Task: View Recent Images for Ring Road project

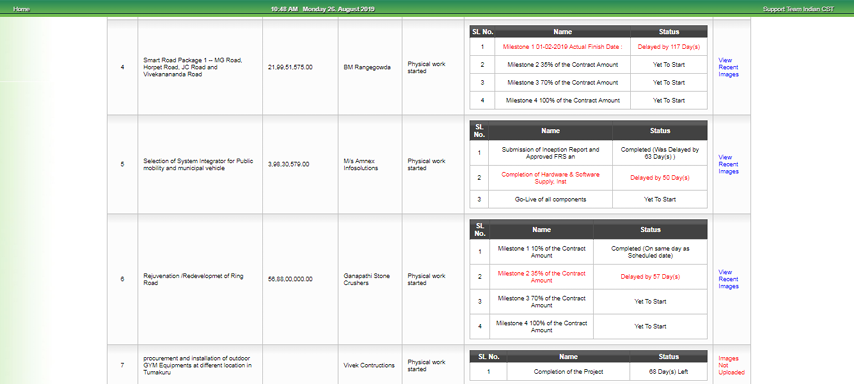Action: click(x=728, y=279)
